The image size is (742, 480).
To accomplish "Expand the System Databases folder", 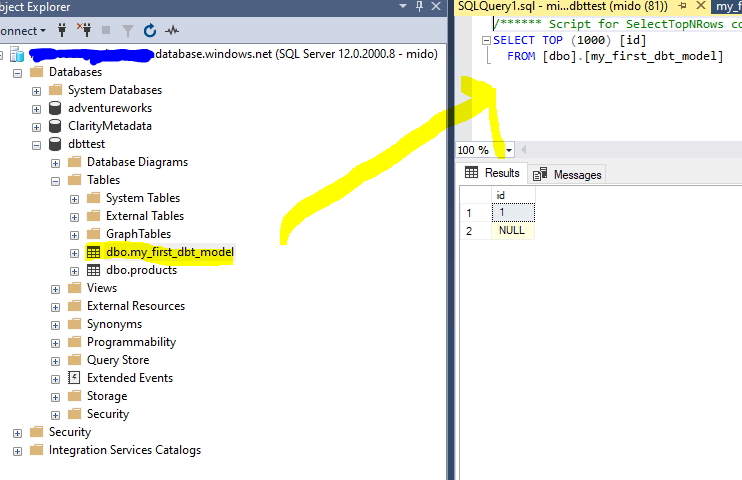I will point(56,90).
